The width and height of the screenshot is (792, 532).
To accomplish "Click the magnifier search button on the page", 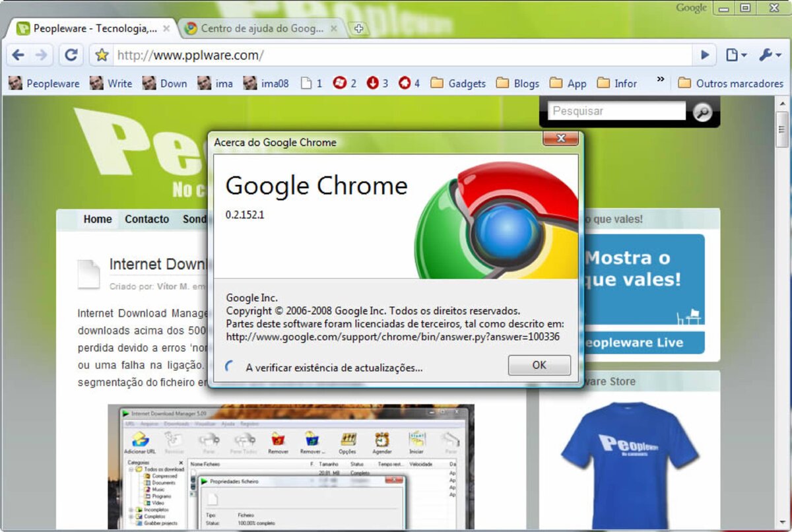I will coord(702,112).
